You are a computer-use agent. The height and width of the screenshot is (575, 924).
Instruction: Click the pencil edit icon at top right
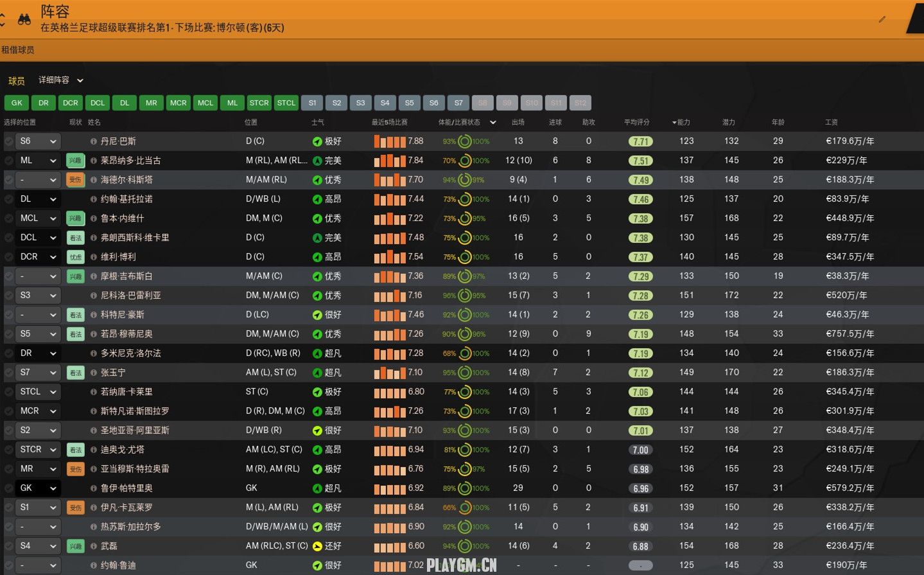point(882,20)
